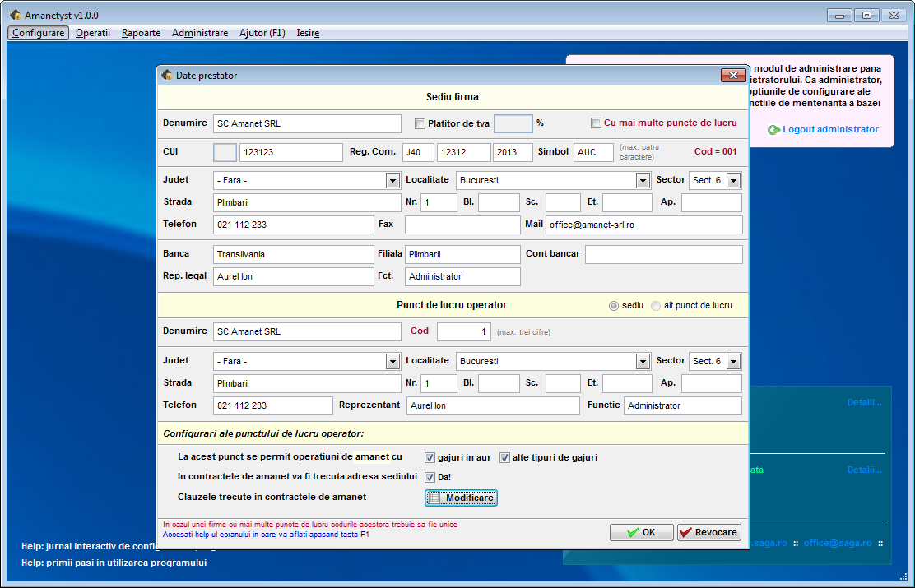The height and width of the screenshot is (588, 915).
Task: Tick Cu mai multe puncte de lucru
Action: tap(597, 123)
